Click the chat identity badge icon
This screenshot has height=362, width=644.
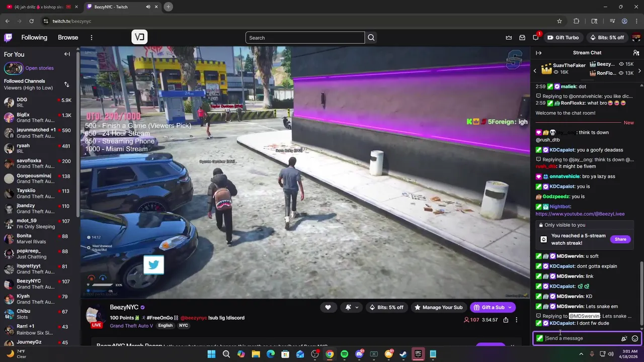(x=539, y=338)
